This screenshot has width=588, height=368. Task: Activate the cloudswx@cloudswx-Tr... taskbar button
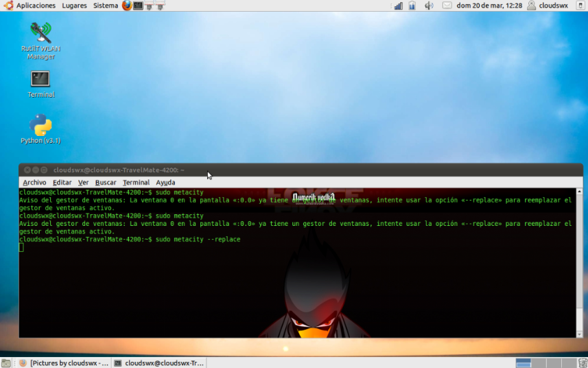(159, 363)
